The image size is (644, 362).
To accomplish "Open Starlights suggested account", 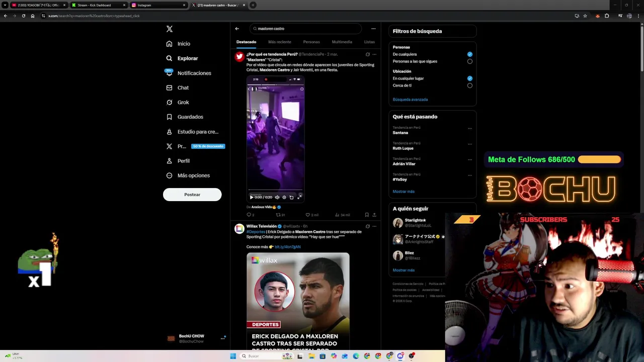I will pyautogui.click(x=418, y=223).
